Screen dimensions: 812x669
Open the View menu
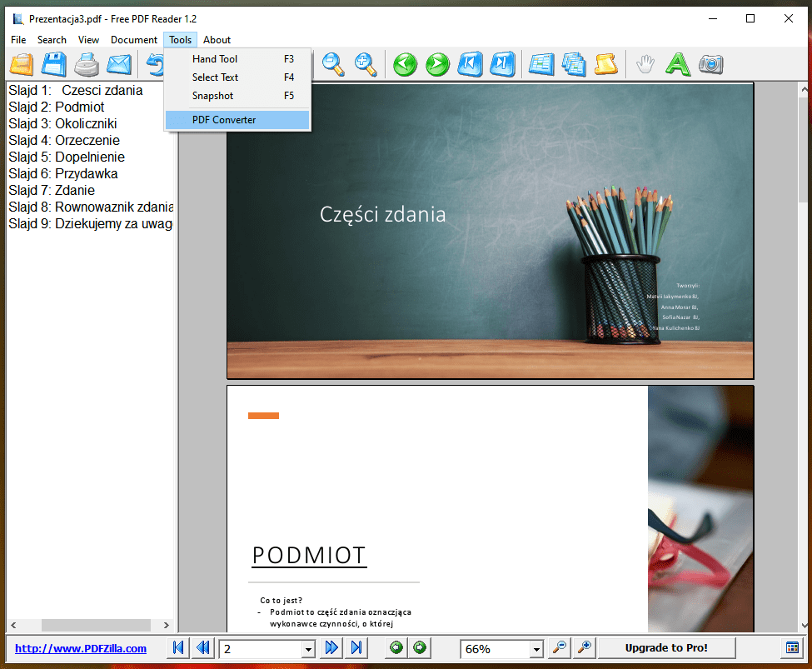[88, 40]
